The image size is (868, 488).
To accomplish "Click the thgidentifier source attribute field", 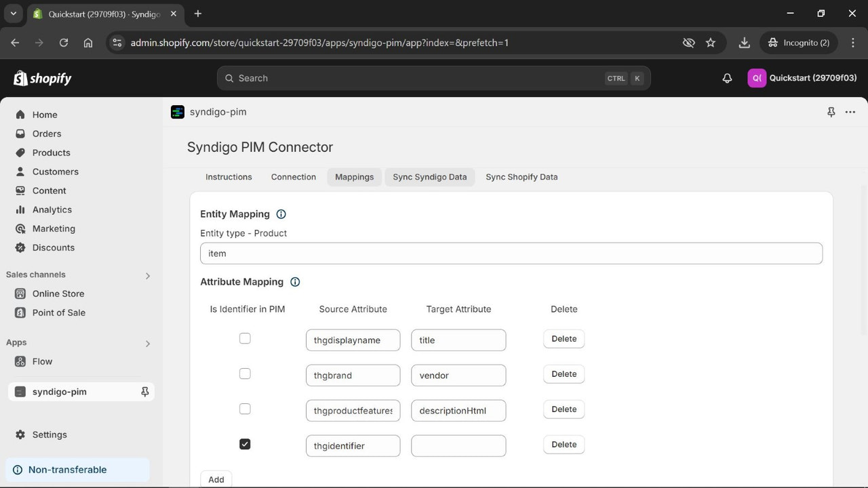I will [353, 446].
